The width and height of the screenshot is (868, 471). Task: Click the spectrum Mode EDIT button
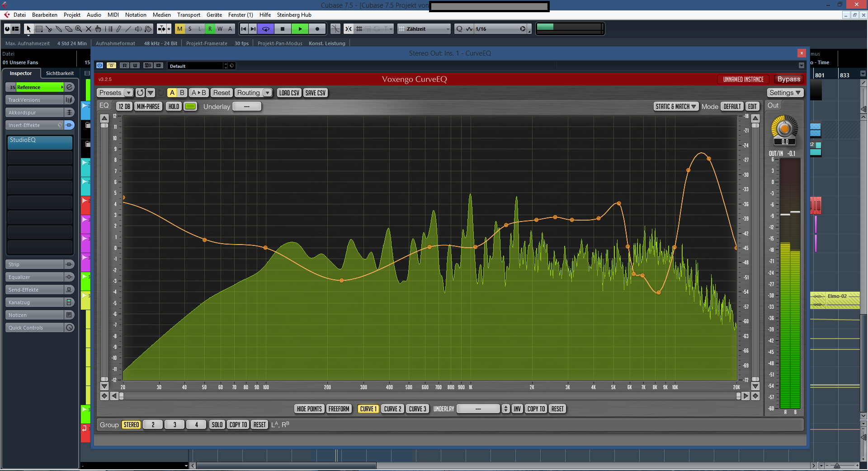[x=752, y=107]
